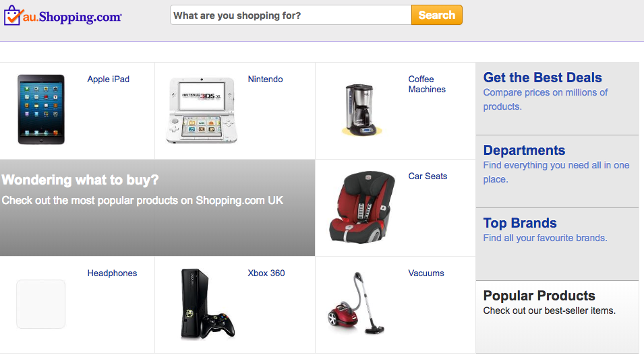This screenshot has width=644, height=361.
Task: Select the coffee machine picture
Action: [x=361, y=110]
